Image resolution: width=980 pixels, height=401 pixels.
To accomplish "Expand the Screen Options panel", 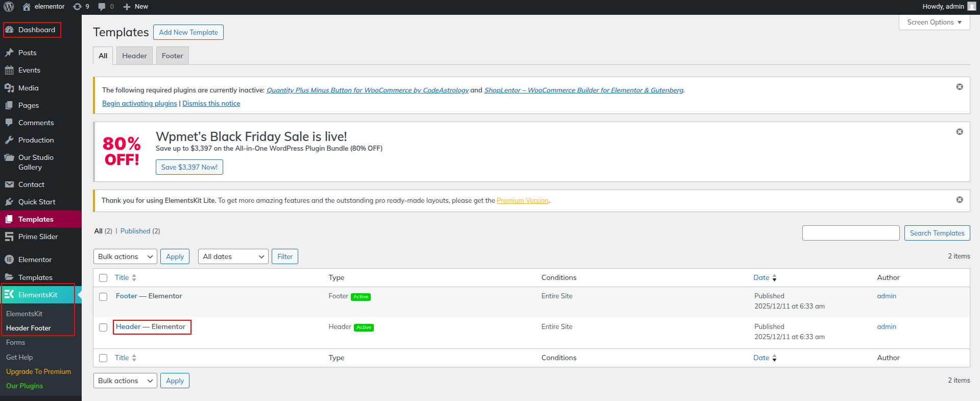I will point(934,22).
